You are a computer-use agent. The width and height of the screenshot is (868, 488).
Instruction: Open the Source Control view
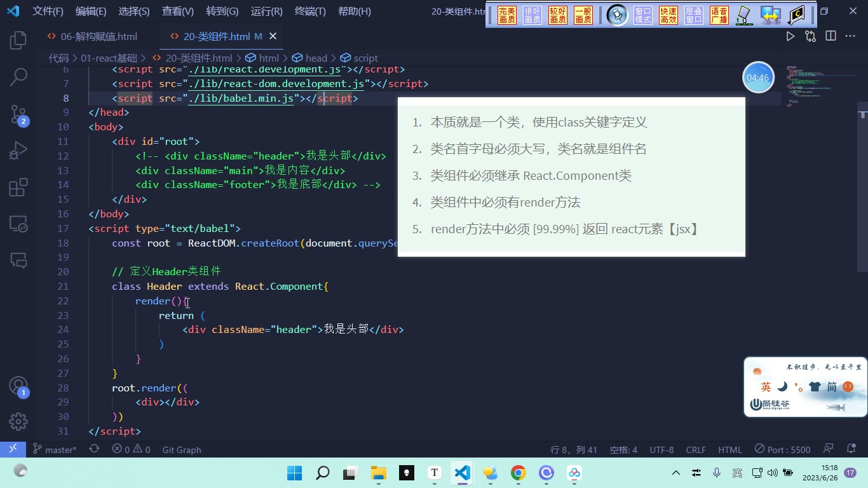pyautogui.click(x=18, y=114)
